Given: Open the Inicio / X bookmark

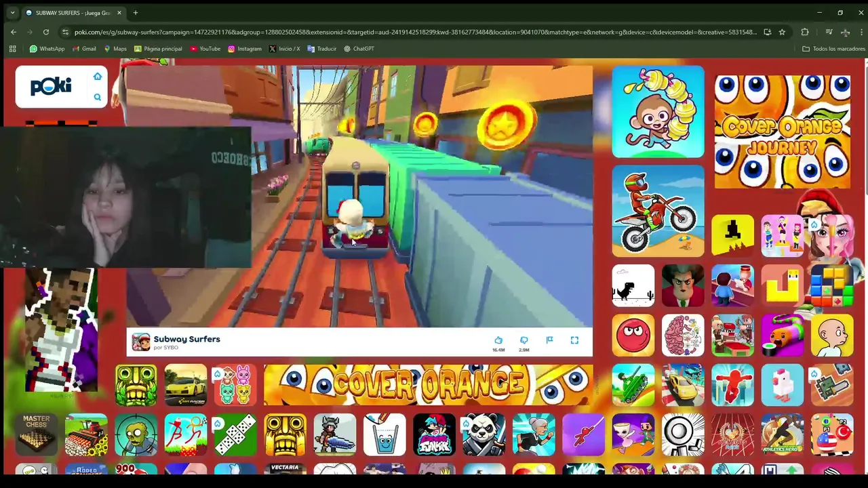Looking at the screenshot, I should [285, 49].
